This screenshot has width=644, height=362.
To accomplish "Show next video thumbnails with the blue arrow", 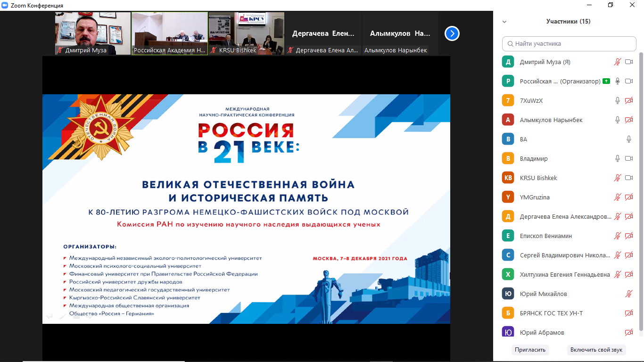I will [x=452, y=33].
